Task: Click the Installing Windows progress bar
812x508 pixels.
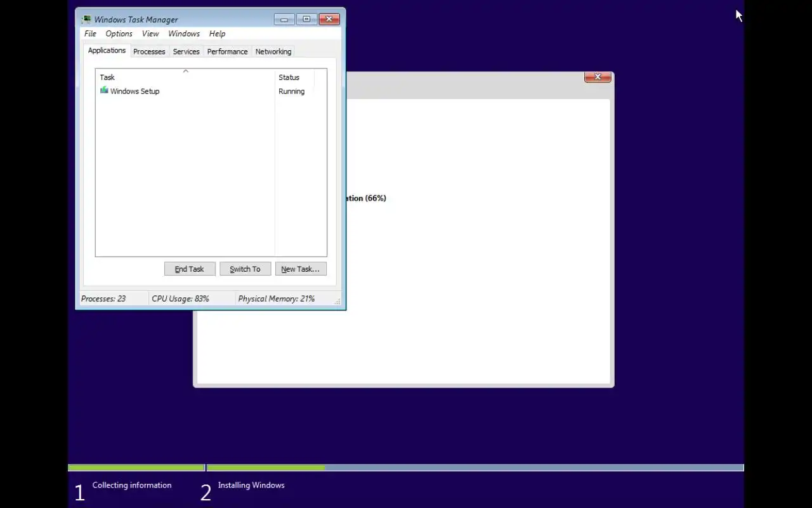Action: click(x=475, y=468)
